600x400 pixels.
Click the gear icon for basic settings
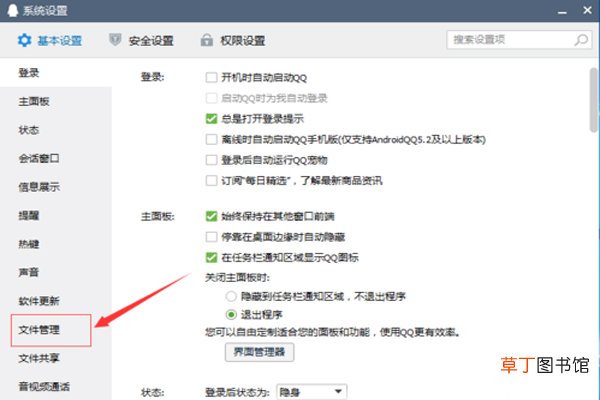coord(24,40)
